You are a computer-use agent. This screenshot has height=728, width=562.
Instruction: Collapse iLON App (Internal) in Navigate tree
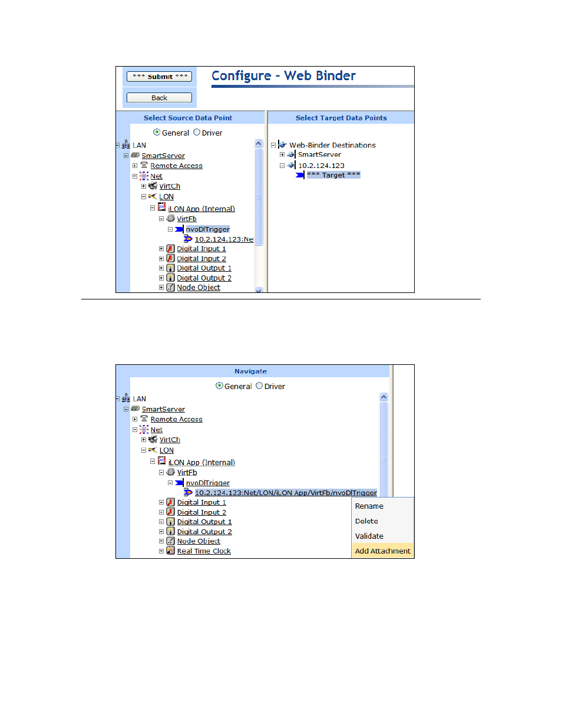point(153,462)
